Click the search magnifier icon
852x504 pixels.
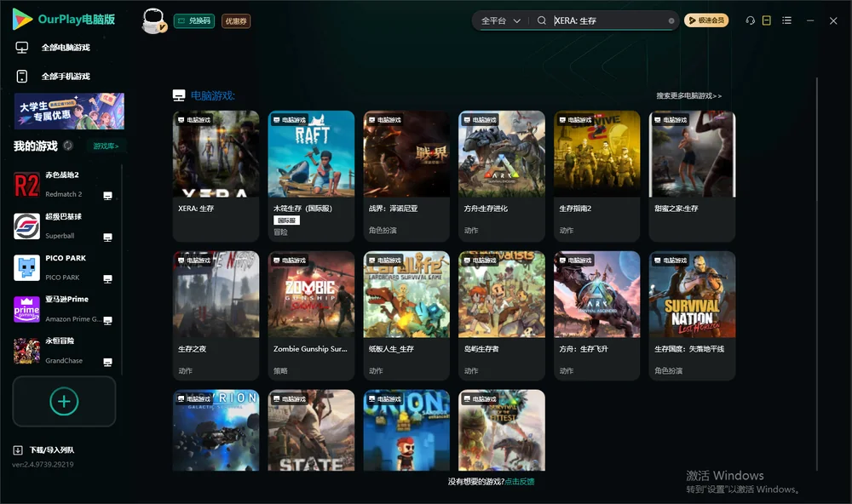click(x=541, y=20)
